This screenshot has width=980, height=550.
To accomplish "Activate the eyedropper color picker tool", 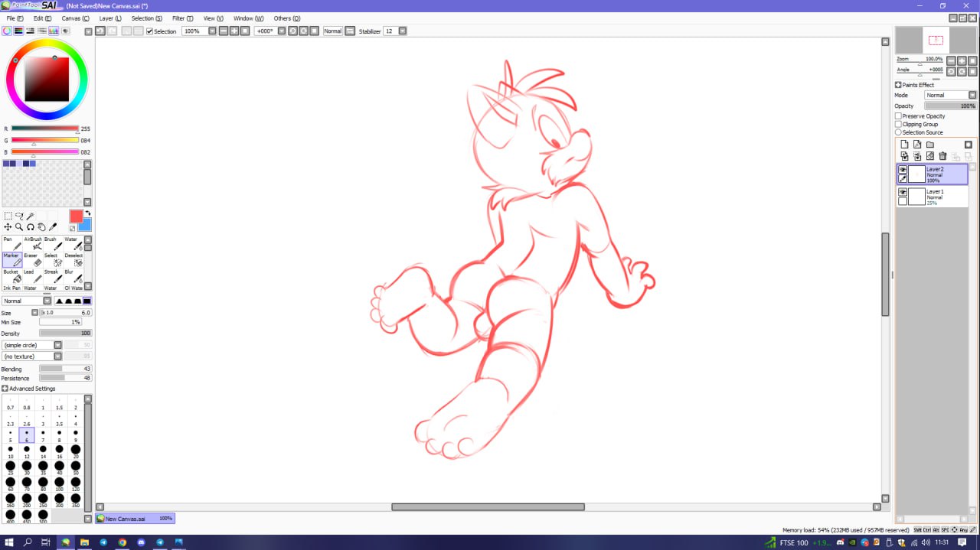I will point(53,227).
